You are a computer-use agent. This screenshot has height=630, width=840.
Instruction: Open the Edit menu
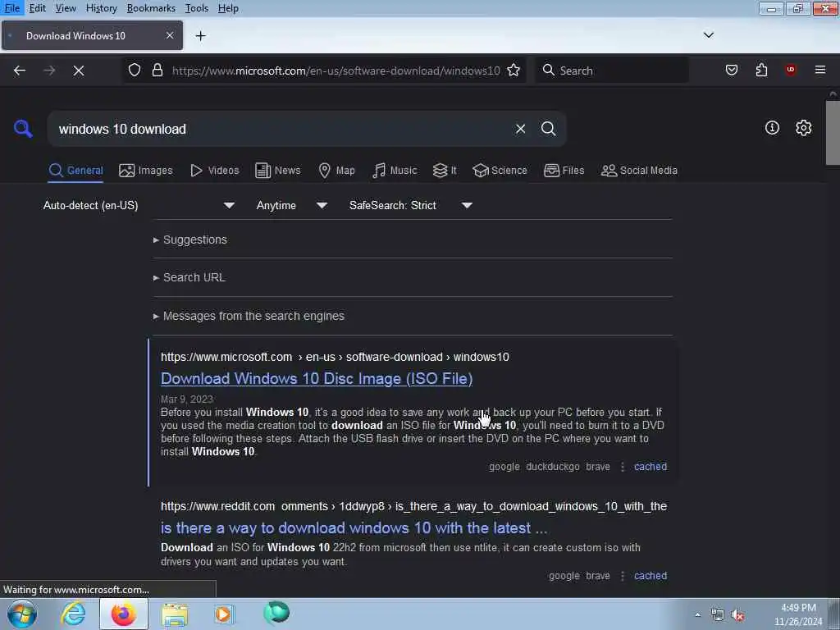pyautogui.click(x=38, y=8)
